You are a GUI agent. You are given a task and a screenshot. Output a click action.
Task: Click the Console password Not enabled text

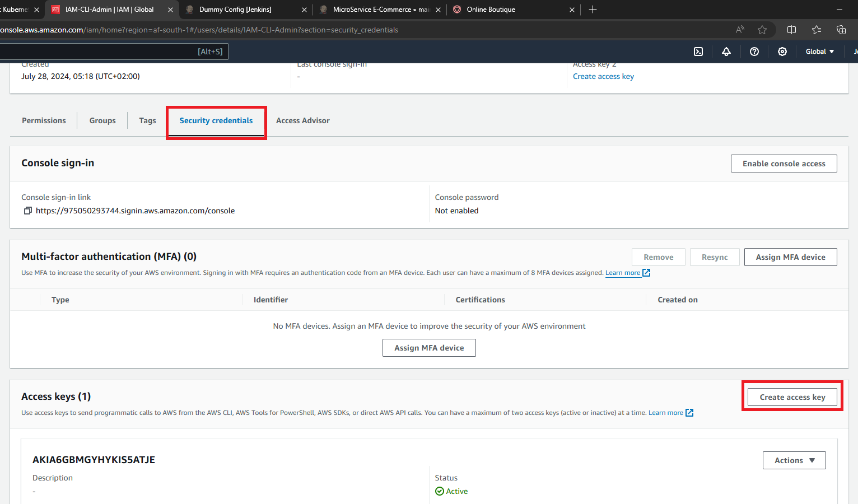(456, 211)
